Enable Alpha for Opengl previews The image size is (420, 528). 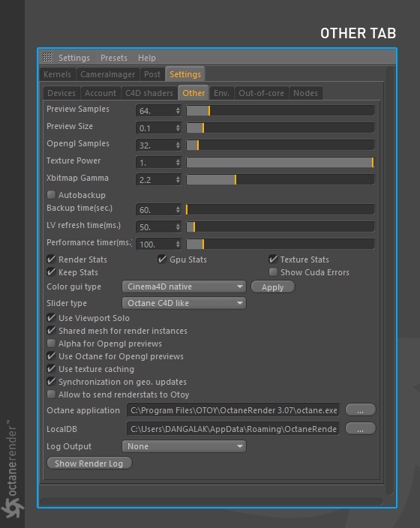[51, 343]
